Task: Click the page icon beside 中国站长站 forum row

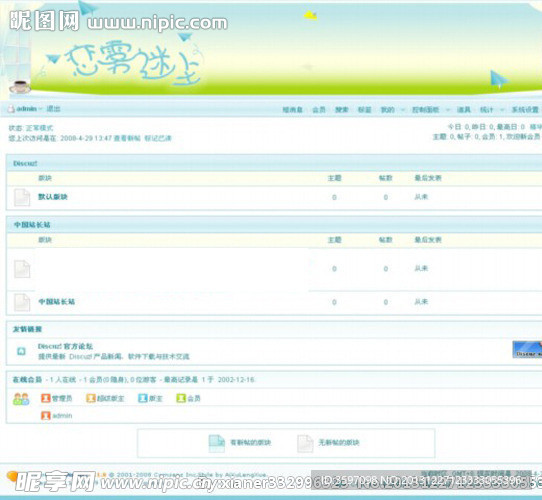Action: click(x=22, y=302)
